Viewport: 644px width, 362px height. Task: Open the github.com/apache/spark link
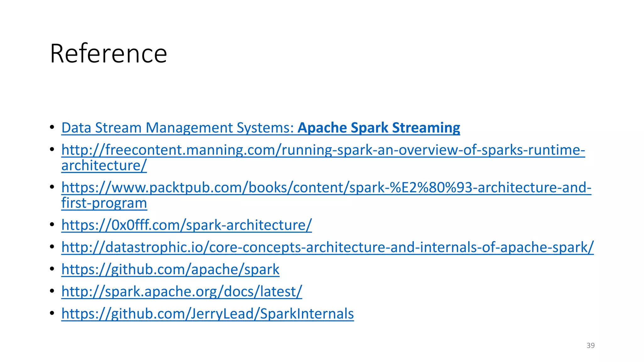pyautogui.click(x=170, y=269)
